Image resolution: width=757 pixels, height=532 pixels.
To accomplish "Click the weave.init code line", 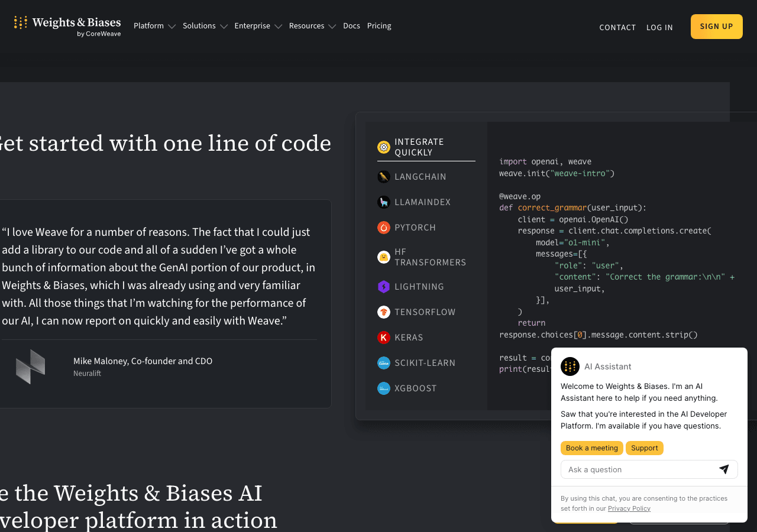I will pyautogui.click(x=557, y=173).
